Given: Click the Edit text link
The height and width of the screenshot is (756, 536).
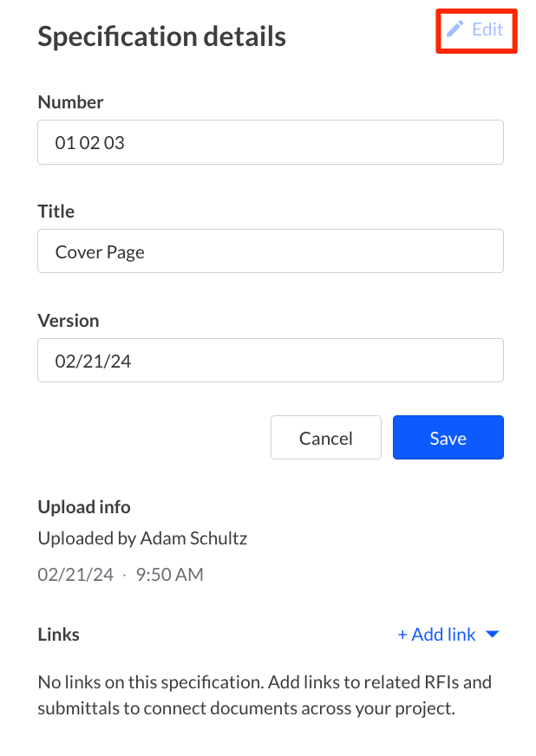Looking at the screenshot, I should click(x=487, y=29).
